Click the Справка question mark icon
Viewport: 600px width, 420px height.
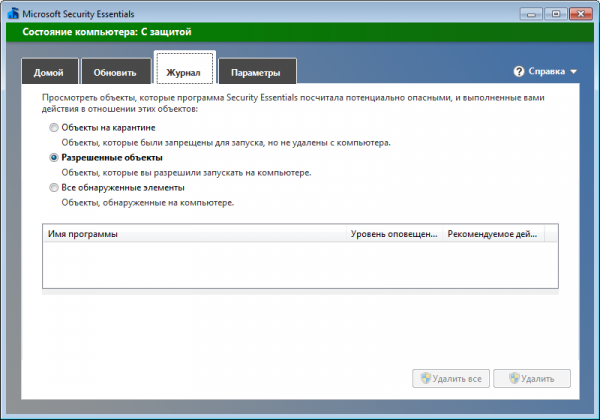518,72
